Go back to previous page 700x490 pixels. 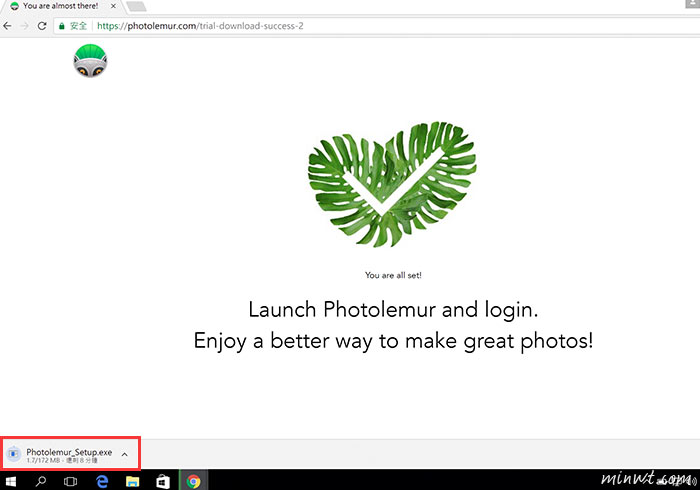7,26
